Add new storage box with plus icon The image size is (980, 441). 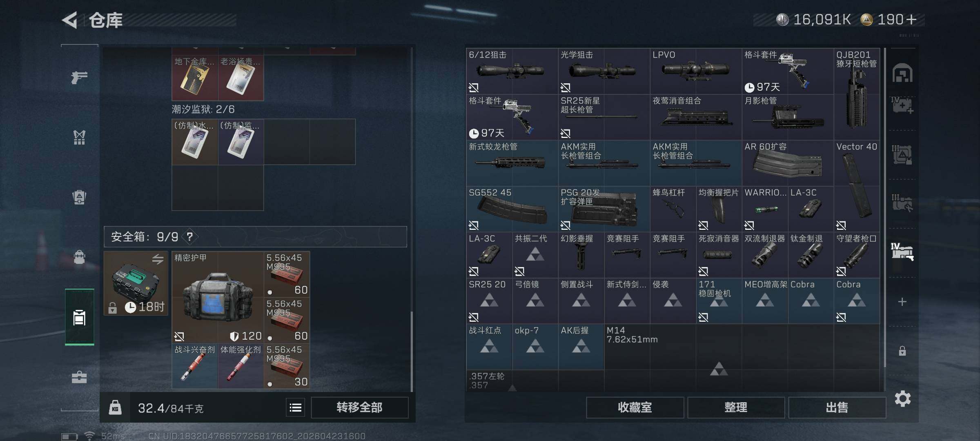[x=902, y=302]
